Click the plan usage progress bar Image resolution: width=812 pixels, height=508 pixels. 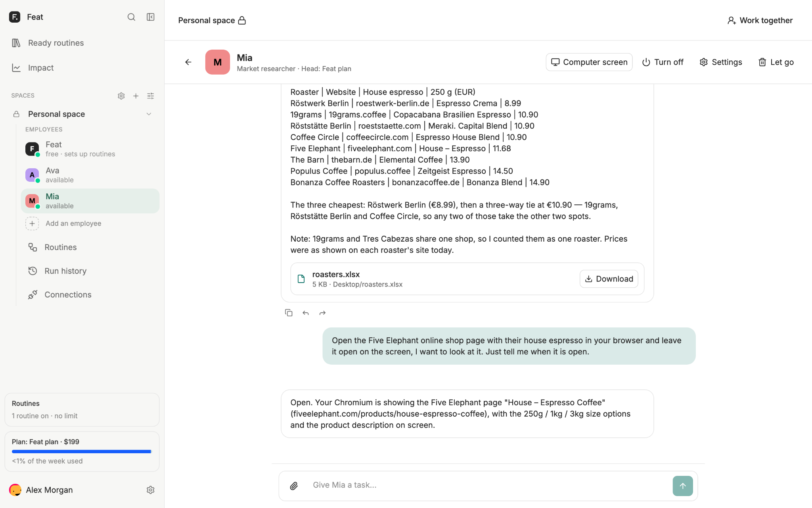click(82, 452)
